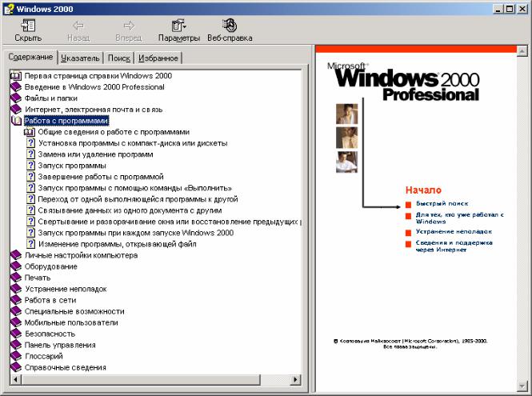Viewport: 532px width, 396px height.
Task: Click up arrow of right pane scrollbar
Action: 522,51
